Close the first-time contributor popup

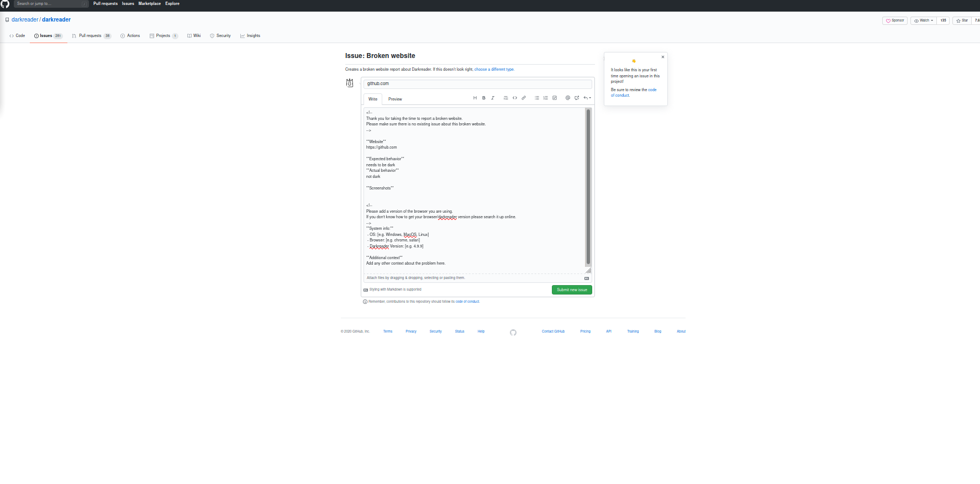tap(662, 57)
